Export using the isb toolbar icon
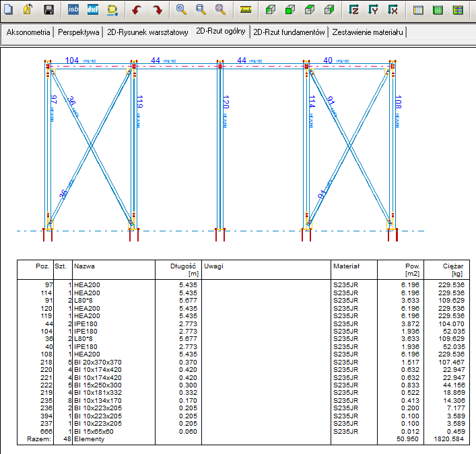The height and width of the screenshot is (454, 476). pos(73,10)
